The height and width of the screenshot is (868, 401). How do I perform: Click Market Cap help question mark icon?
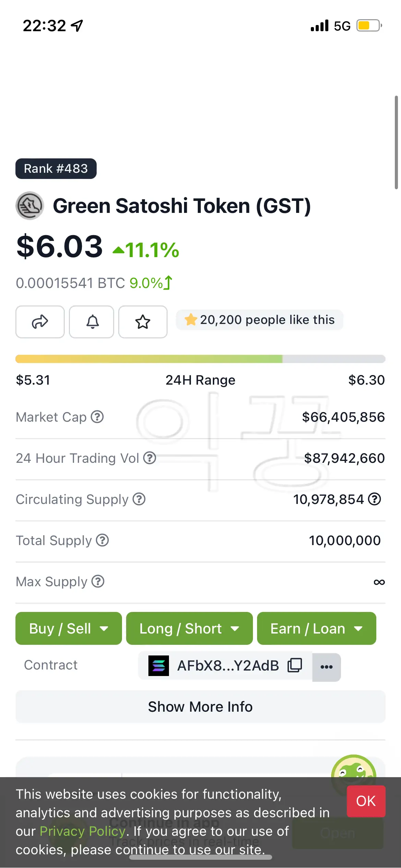tap(97, 417)
